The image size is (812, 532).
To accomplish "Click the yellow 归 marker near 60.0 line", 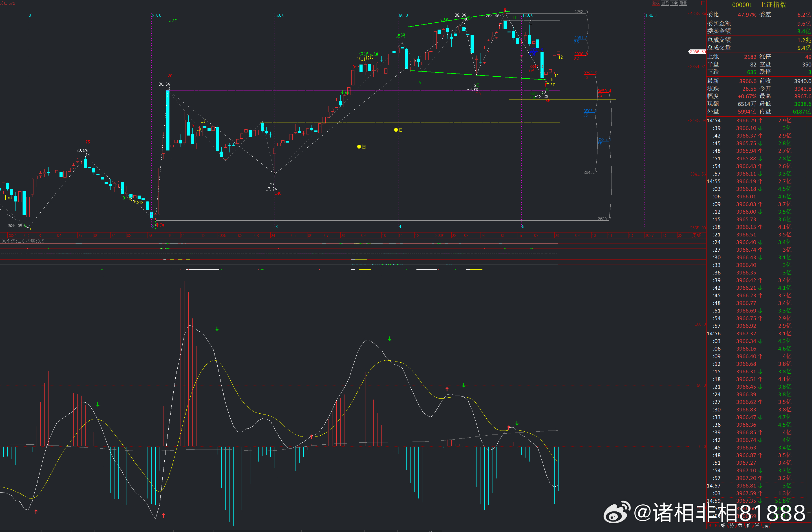I will (x=398, y=130).
